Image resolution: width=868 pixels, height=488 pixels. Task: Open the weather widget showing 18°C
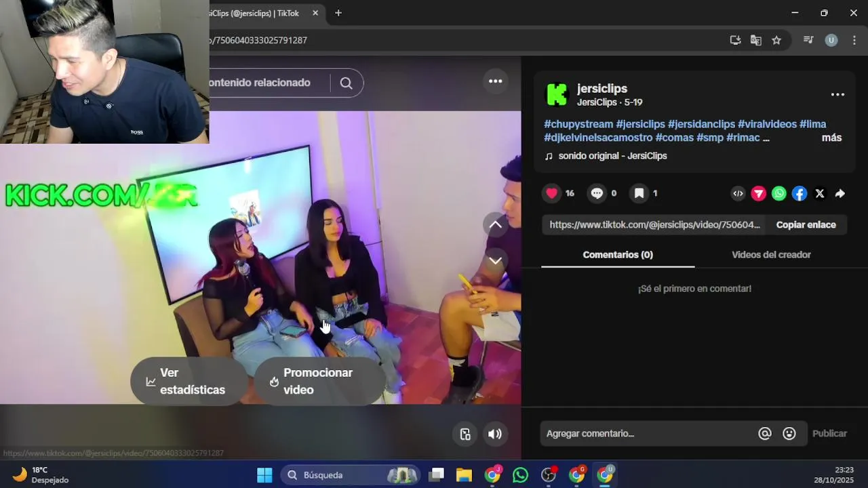tap(41, 475)
